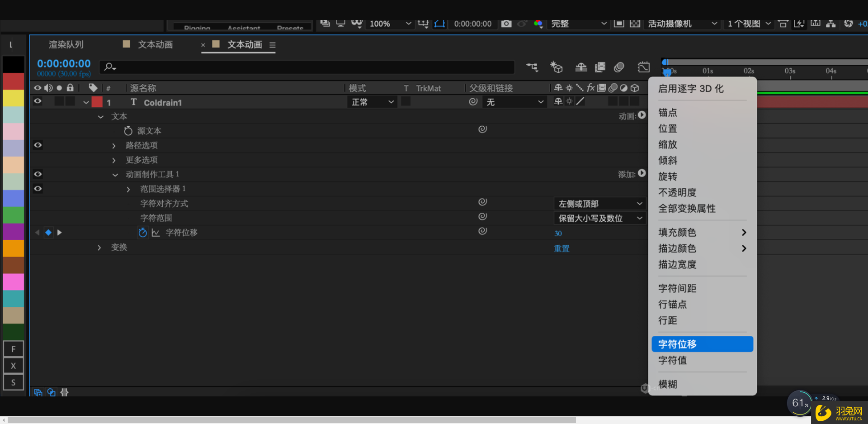Enable Motion Blur for the composition
This screenshot has height=424, width=868.
[619, 67]
